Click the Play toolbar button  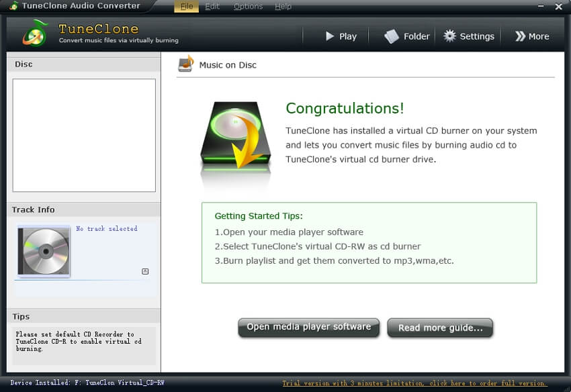coord(341,36)
